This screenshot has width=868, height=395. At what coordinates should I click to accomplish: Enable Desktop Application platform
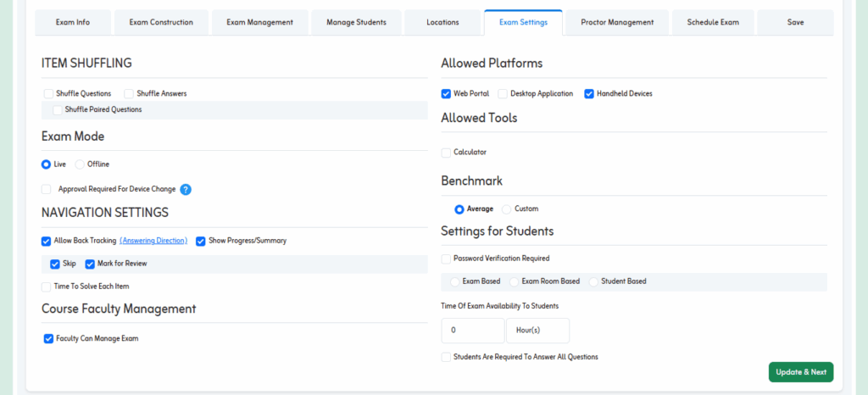503,93
